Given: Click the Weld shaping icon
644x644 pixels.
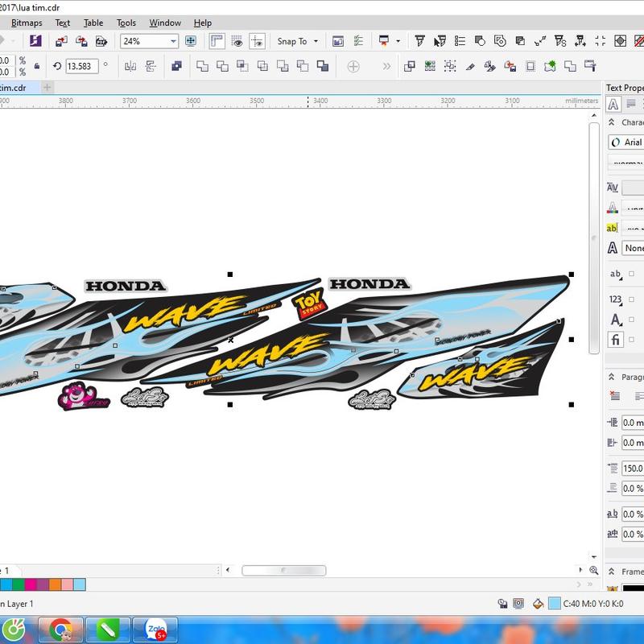Looking at the screenshot, I should click(202, 66).
